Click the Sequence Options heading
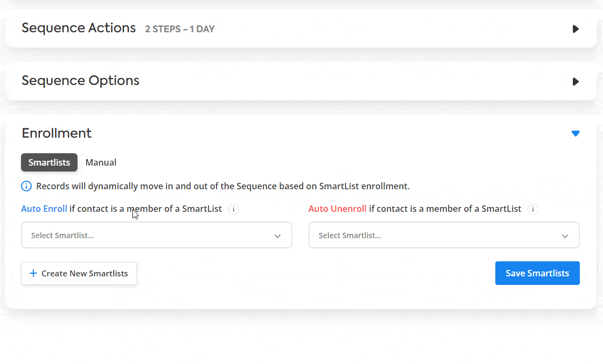 click(80, 81)
